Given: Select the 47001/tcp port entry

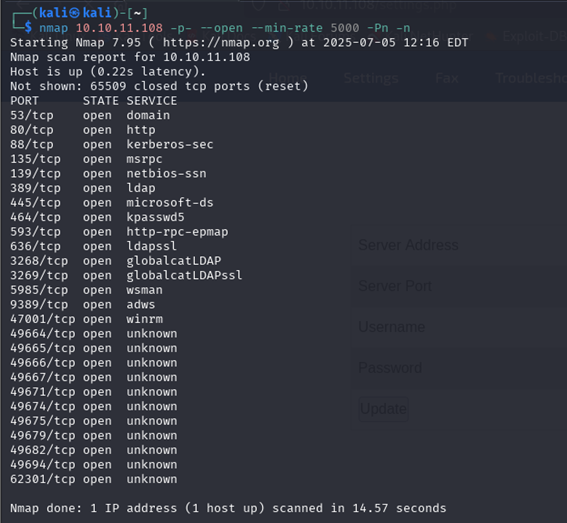Looking at the screenshot, I should (43, 319).
